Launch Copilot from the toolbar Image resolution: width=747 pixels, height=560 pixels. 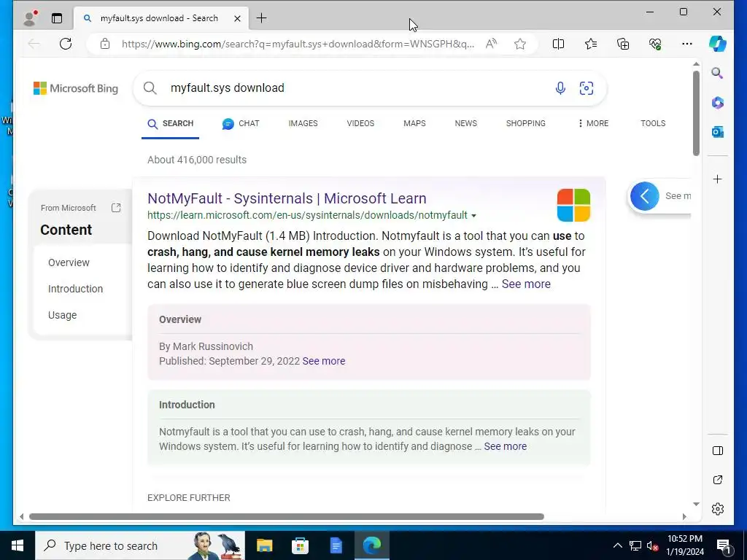(718, 44)
